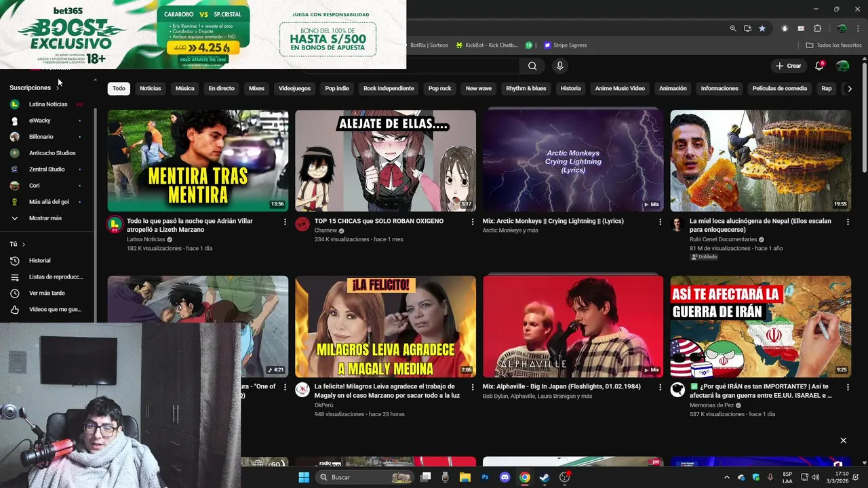This screenshot has height=488, width=868.
Task: Select the En directo filter chip
Action: coord(221,89)
